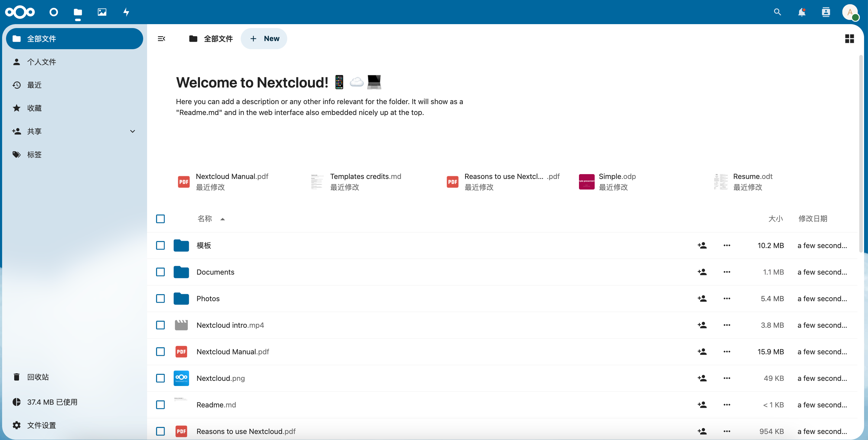Viewport: 868px width, 440px height.
Task: Click the share icon for Documents folder
Action: 702,272
